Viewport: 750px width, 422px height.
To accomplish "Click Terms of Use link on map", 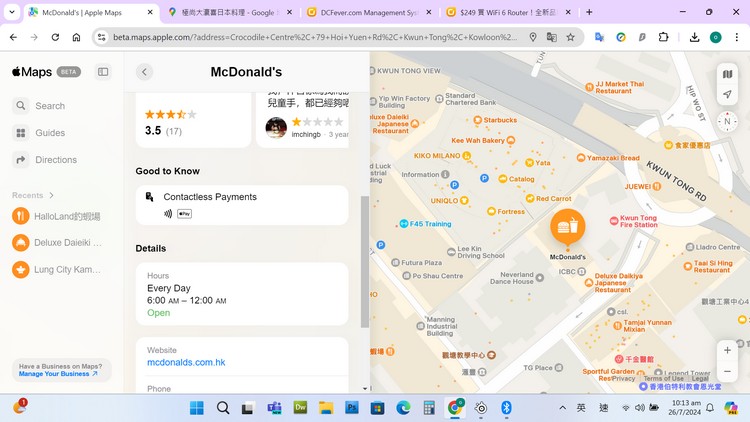I will tap(663, 378).
